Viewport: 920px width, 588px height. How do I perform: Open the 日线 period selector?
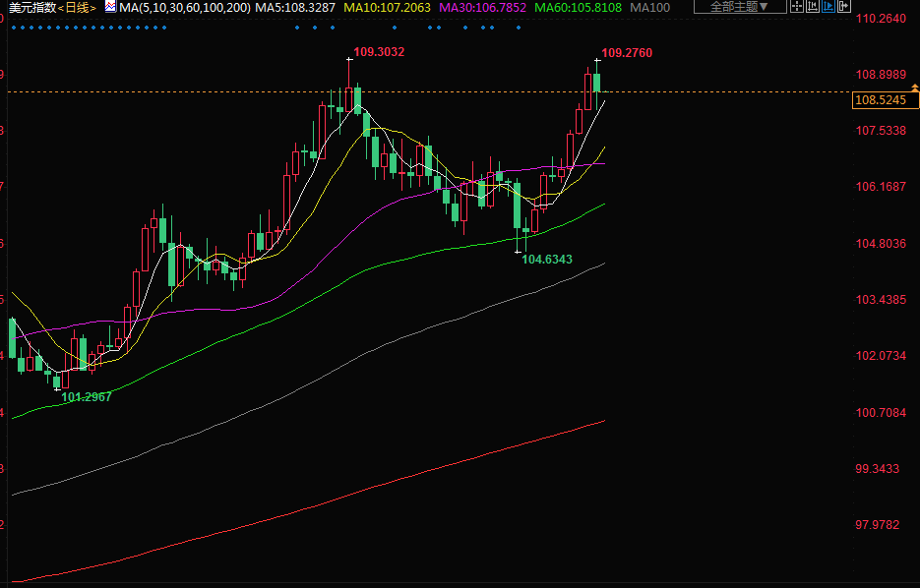[78, 7]
